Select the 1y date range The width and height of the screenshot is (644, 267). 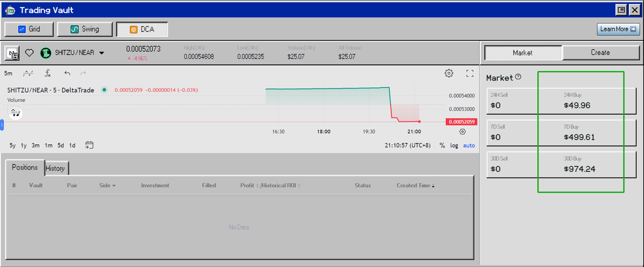24,145
